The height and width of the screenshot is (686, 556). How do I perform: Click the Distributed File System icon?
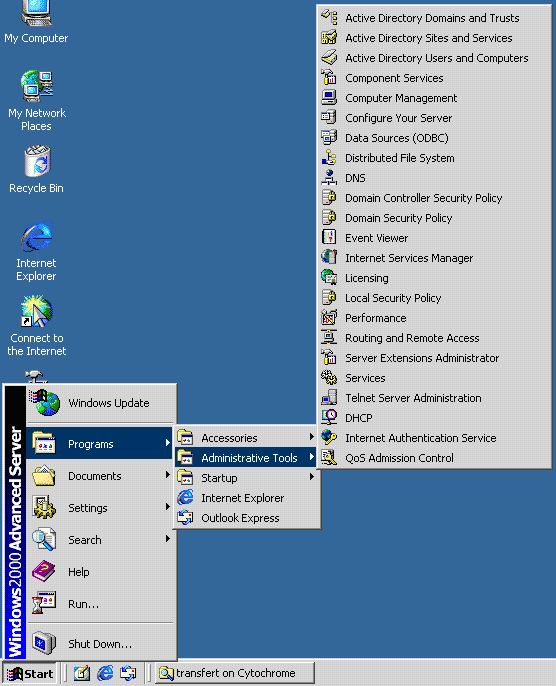point(329,158)
